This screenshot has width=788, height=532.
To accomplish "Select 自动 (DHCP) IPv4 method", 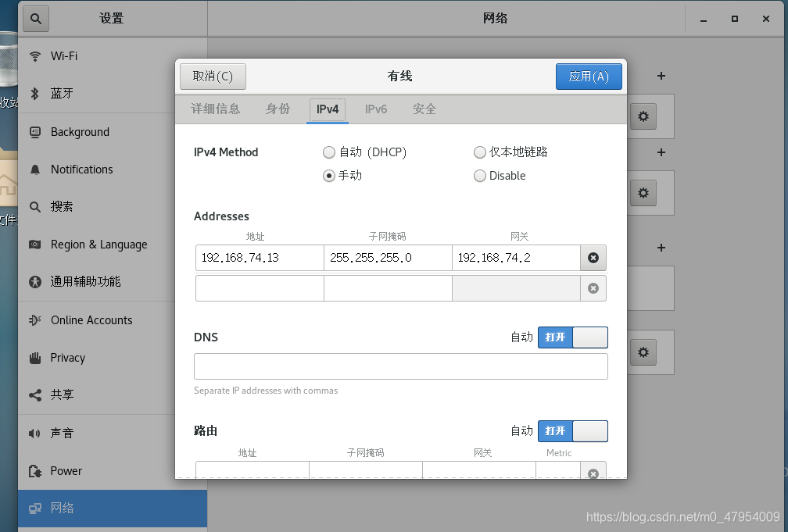I will click(365, 152).
